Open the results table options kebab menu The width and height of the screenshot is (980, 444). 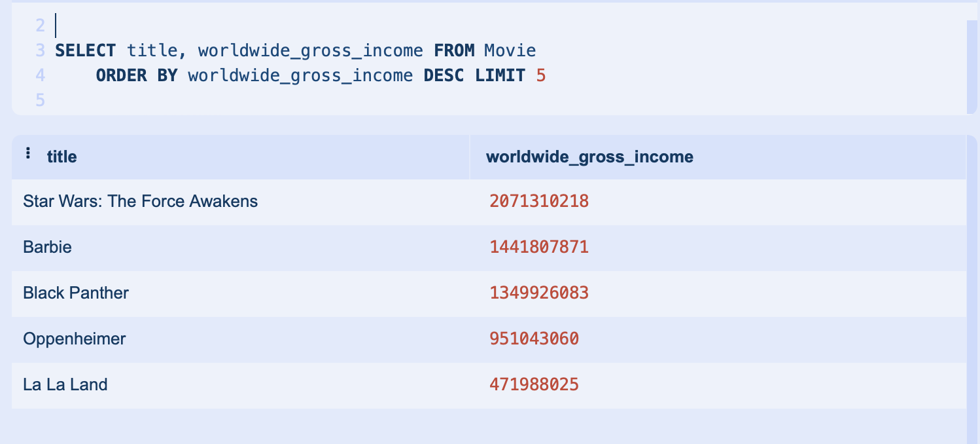(27, 153)
